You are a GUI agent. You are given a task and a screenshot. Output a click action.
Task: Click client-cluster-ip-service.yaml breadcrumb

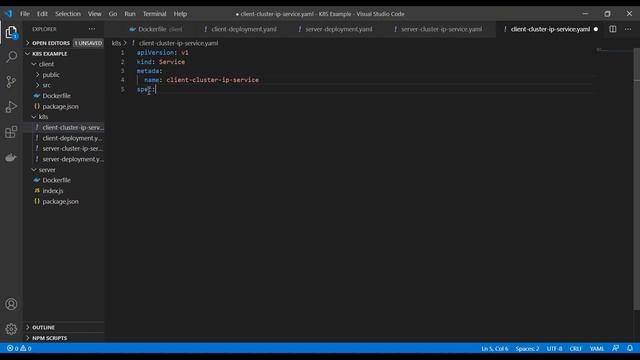pos(178,43)
